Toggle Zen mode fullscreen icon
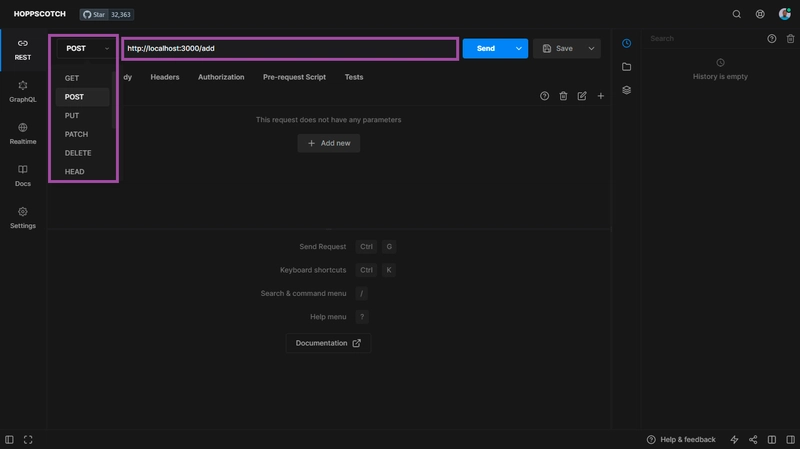This screenshot has height=449, width=800. [28, 440]
